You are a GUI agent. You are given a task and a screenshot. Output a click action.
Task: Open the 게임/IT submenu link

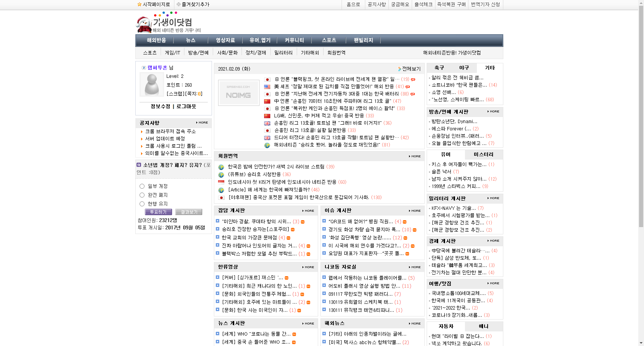[172, 53]
